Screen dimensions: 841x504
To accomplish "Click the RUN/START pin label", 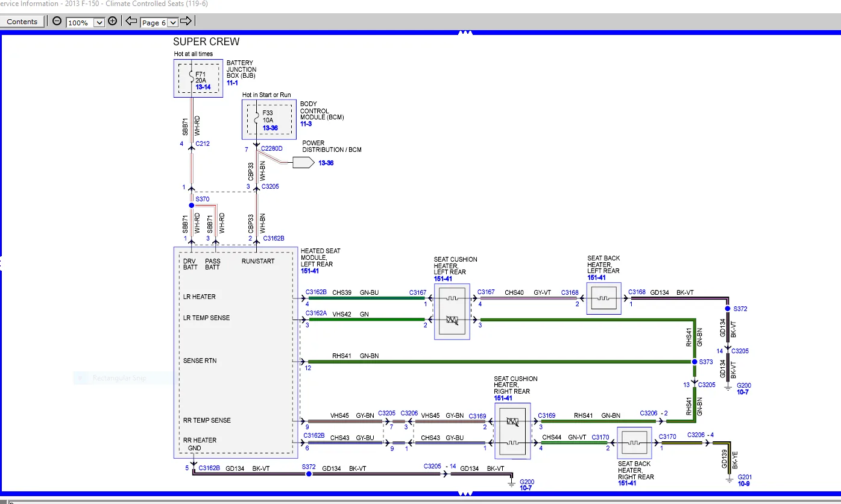I will click(258, 262).
